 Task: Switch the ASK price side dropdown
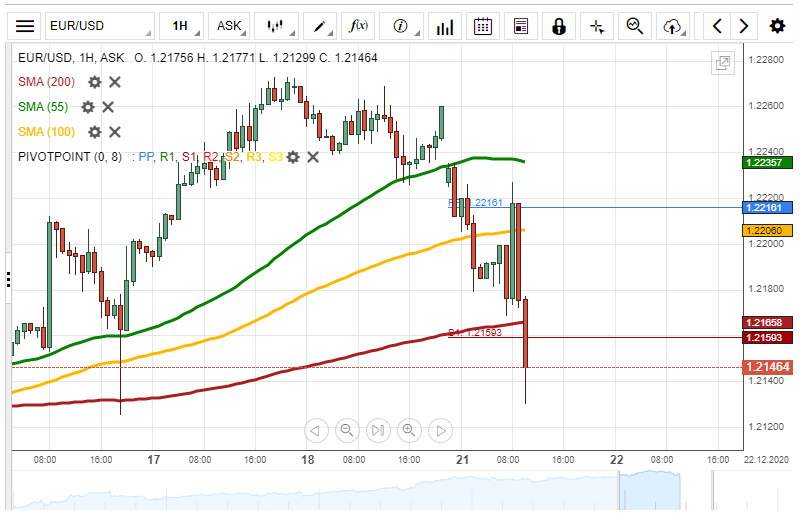tap(229, 26)
